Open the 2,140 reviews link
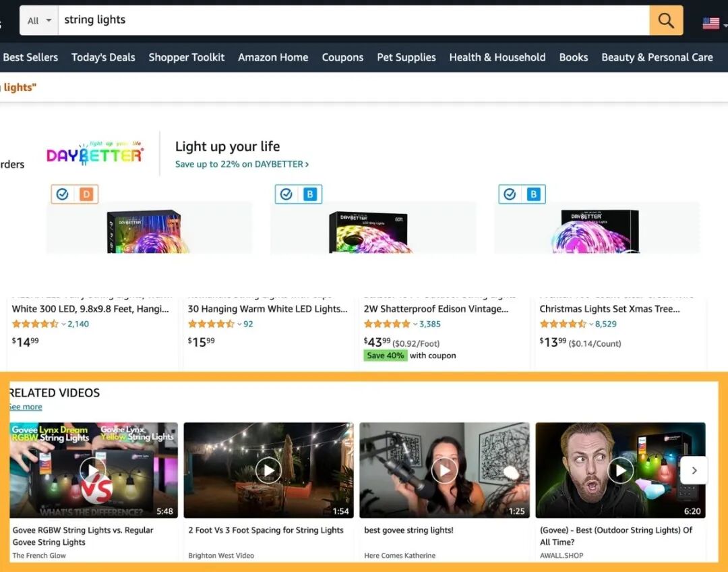Image resolution: width=728 pixels, height=572 pixels. click(78, 324)
